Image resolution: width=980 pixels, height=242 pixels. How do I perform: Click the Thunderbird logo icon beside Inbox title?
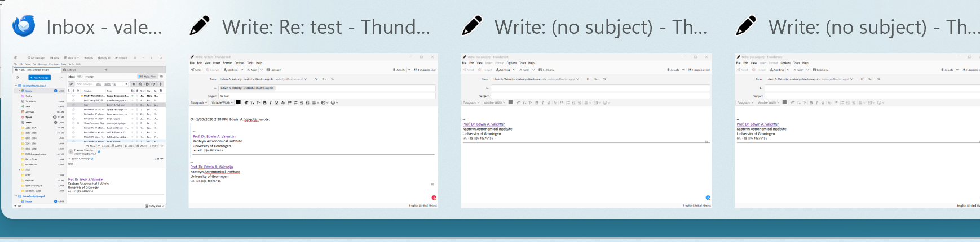tap(24, 26)
